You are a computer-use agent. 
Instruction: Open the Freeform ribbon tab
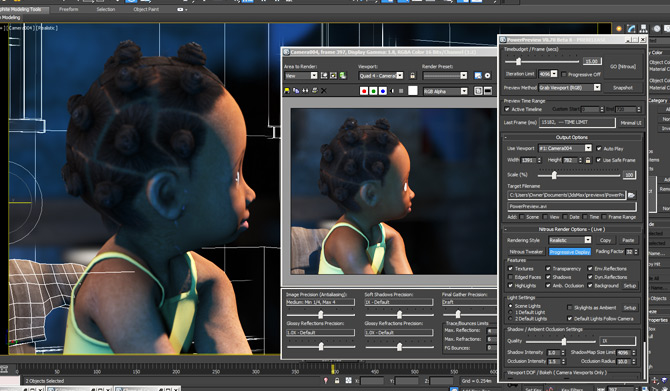point(68,9)
